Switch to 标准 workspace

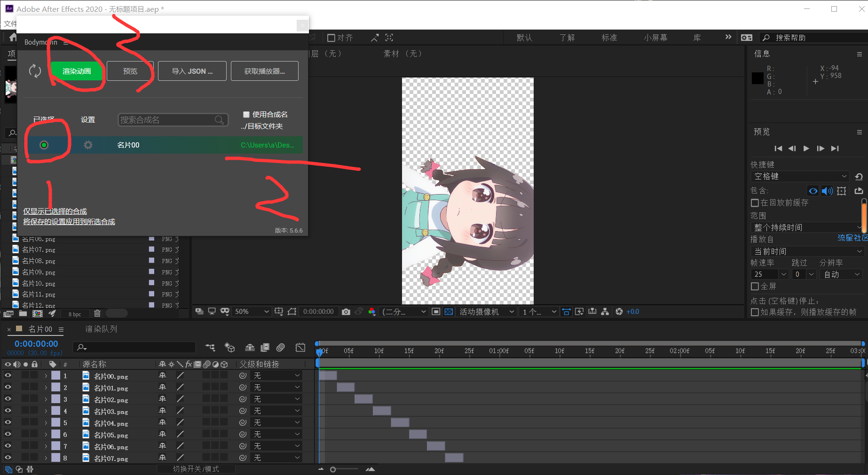(609, 38)
